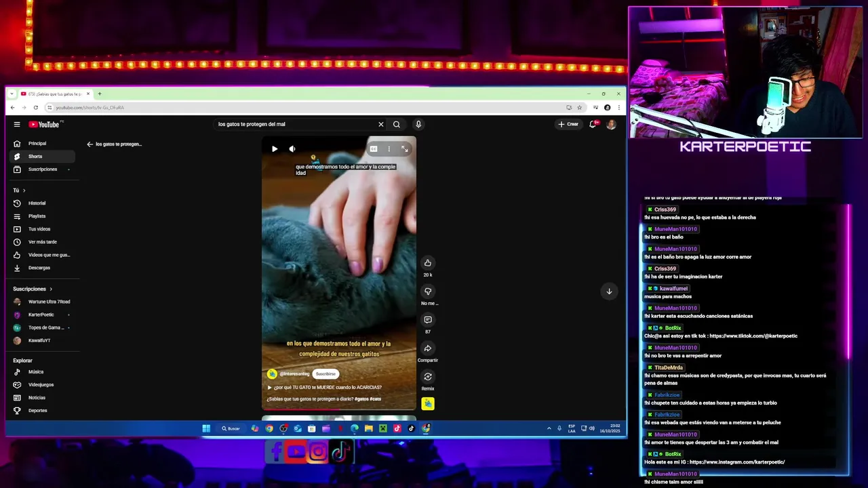Open the Minecraft taskbar icon
Screen dimensions: 868x488
[x=382, y=428]
